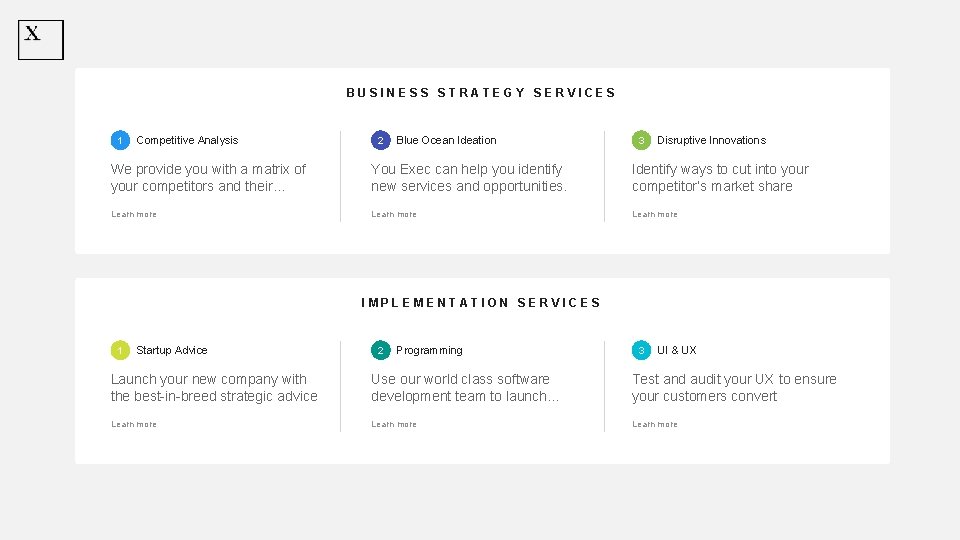Click the green number 3 Disruptive Innovations badge
This screenshot has width=960, height=540.
coord(641,140)
